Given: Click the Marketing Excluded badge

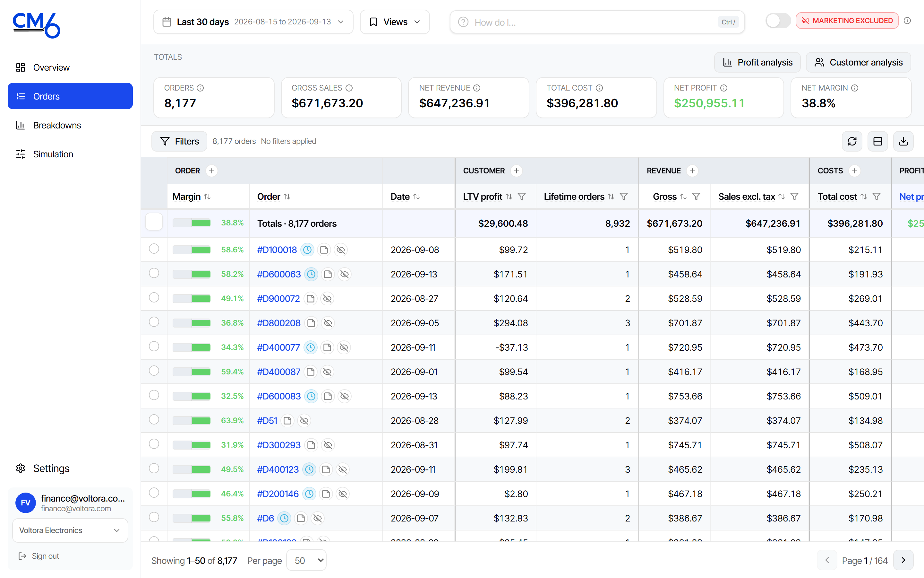Looking at the screenshot, I should point(847,21).
